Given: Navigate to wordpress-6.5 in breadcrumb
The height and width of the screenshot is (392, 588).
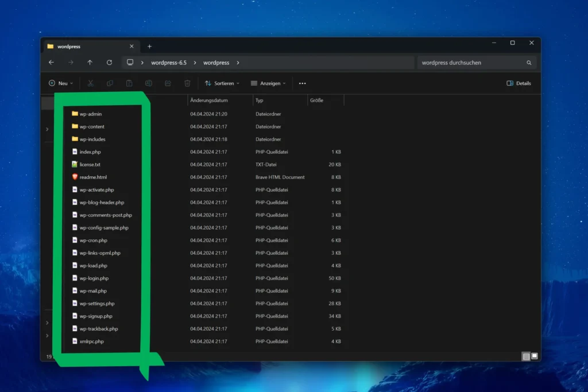Looking at the screenshot, I should click(170, 63).
